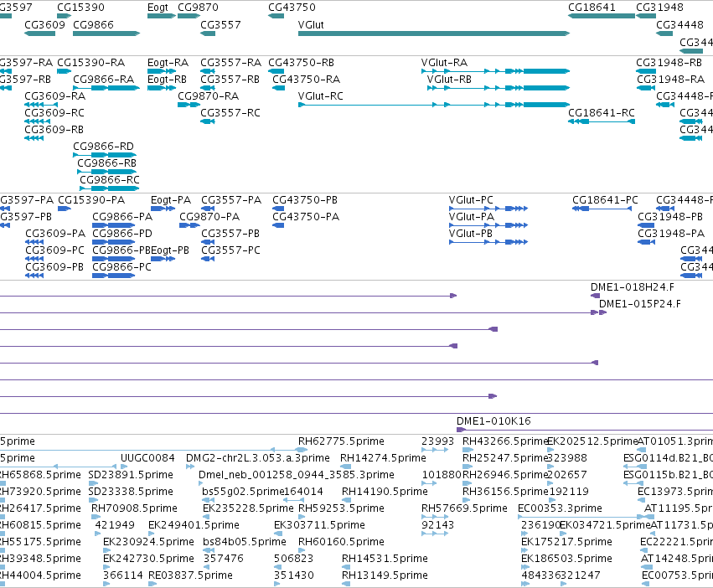This screenshot has width=713, height=588.
Task: Select the UUGC0084 EST label
Action: click(x=147, y=458)
